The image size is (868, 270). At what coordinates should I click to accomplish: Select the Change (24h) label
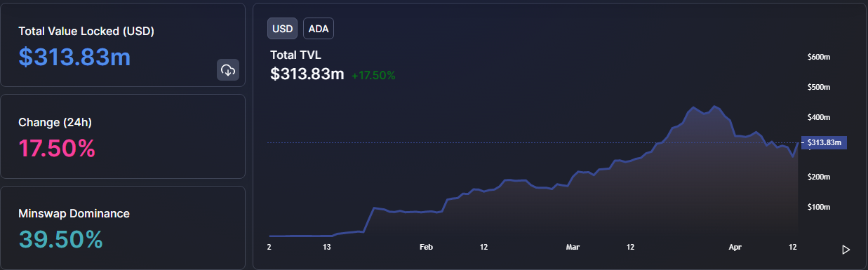tap(55, 122)
